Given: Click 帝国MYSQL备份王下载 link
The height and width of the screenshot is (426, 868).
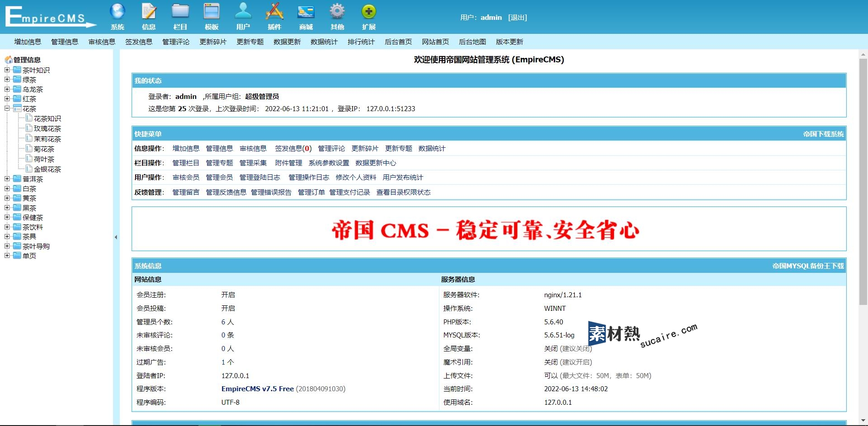Looking at the screenshot, I should click(808, 266).
